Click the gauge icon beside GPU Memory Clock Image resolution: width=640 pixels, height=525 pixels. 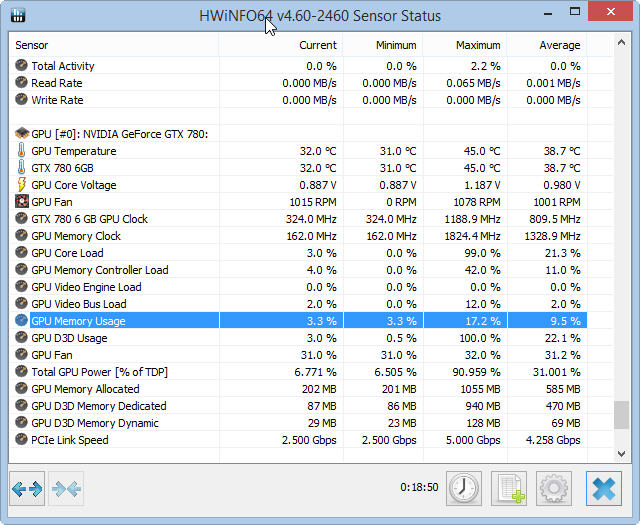pos(21,236)
